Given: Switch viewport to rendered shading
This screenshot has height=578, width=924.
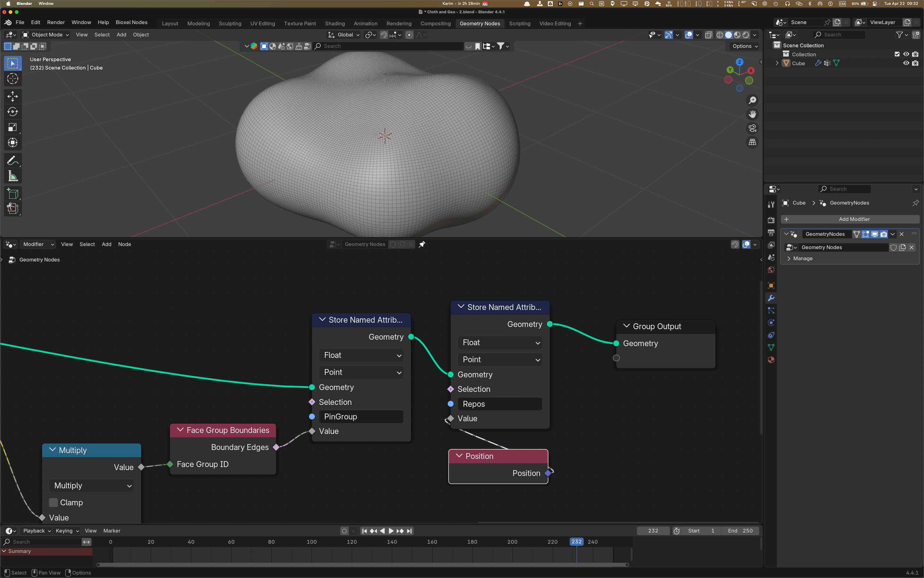Looking at the screenshot, I should click(x=746, y=35).
